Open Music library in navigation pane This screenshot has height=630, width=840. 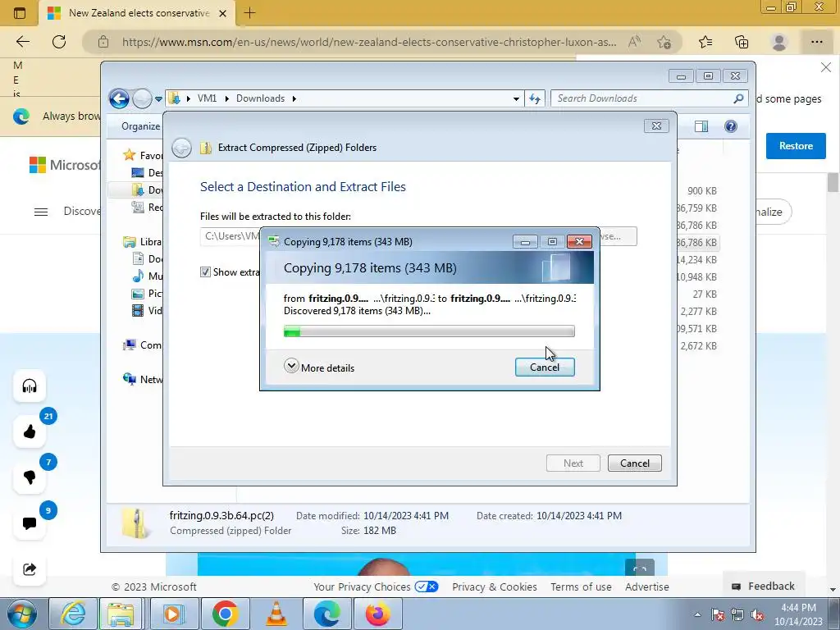(147, 276)
